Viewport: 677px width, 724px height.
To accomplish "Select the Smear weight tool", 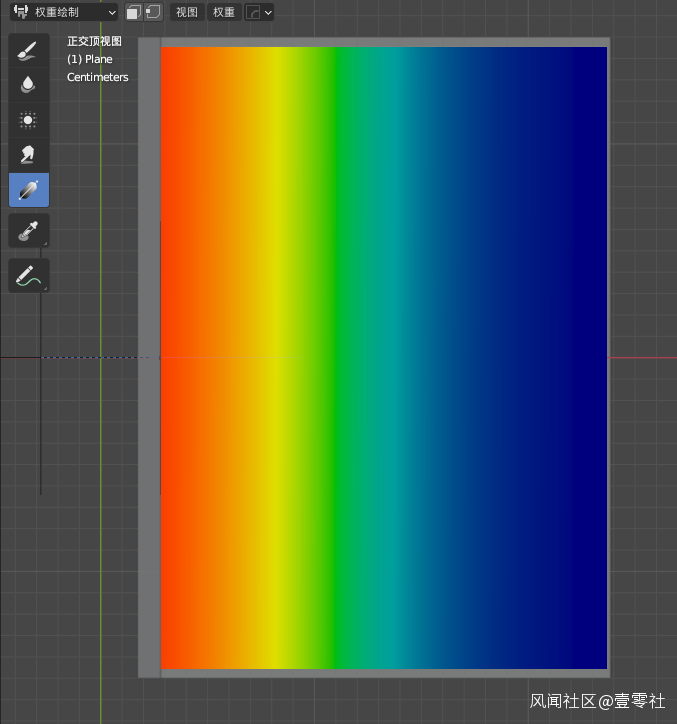I will point(28,155).
